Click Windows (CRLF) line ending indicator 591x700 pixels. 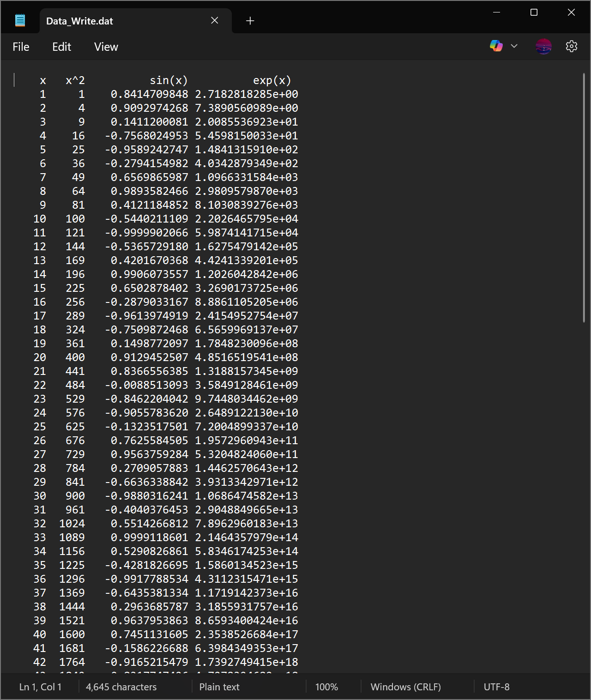click(405, 687)
